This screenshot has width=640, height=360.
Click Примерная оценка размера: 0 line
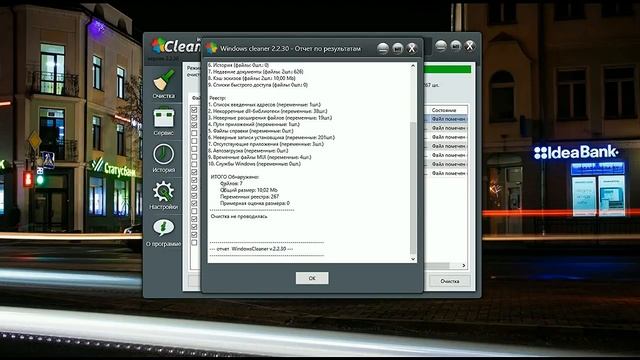(255, 203)
